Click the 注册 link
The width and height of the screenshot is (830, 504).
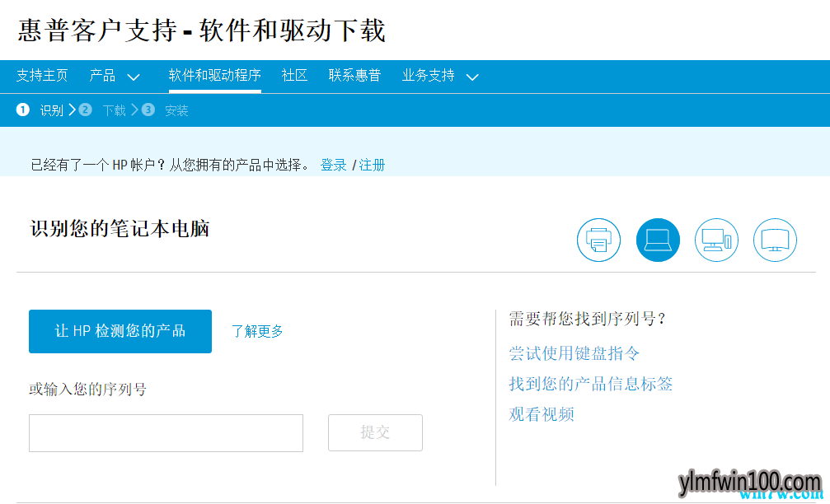click(x=372, y=165)
